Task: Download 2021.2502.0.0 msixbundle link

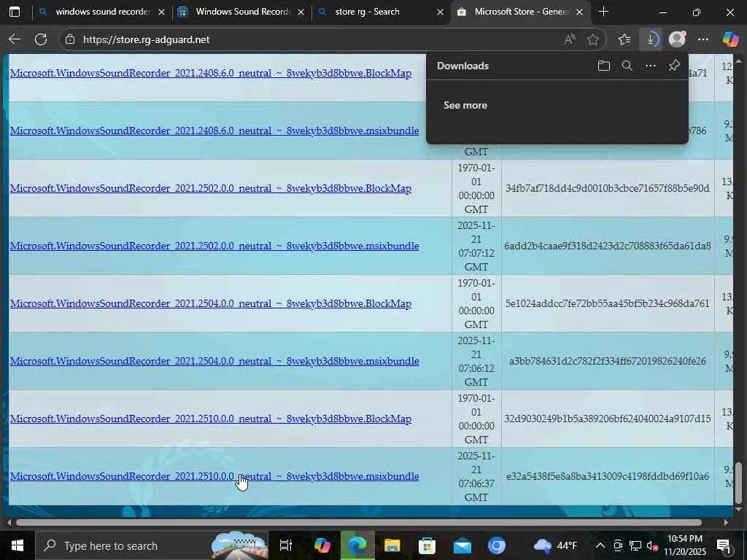Action: 214,246
